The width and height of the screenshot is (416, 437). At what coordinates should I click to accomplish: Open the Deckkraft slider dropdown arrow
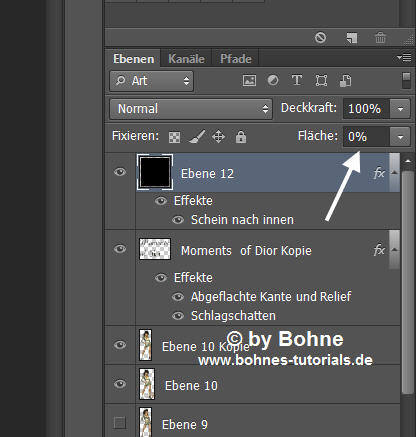point(400,109)
